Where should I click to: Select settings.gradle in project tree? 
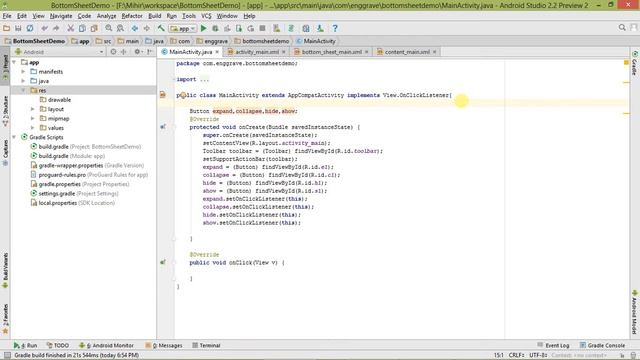point(74,193)
